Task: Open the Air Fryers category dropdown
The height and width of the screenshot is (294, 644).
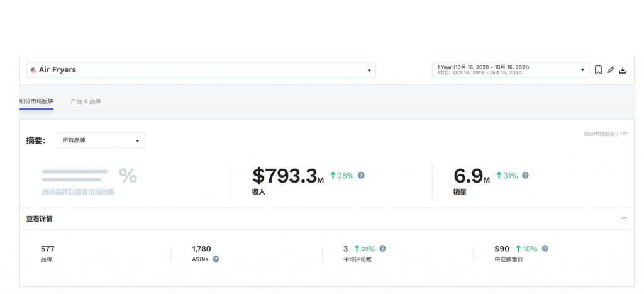Action: click(x=201, y=70)
